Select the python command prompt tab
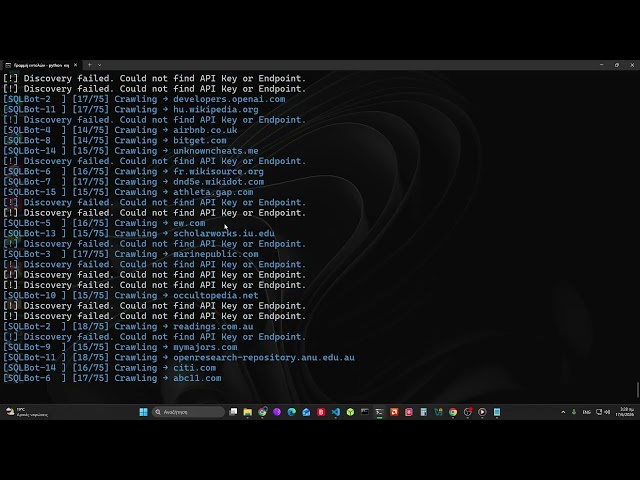 click(40, 65)
